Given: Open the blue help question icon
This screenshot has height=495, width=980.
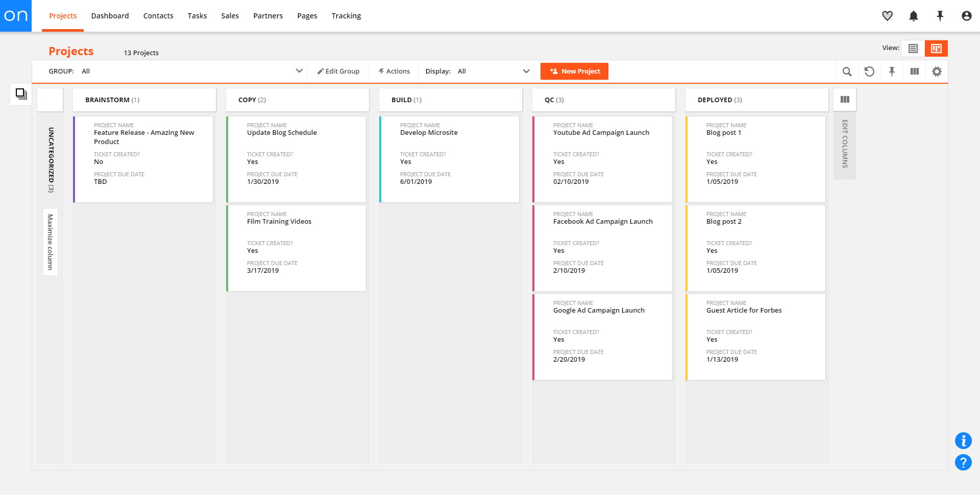Looking at the screenshot, I should tap(963, 462).
